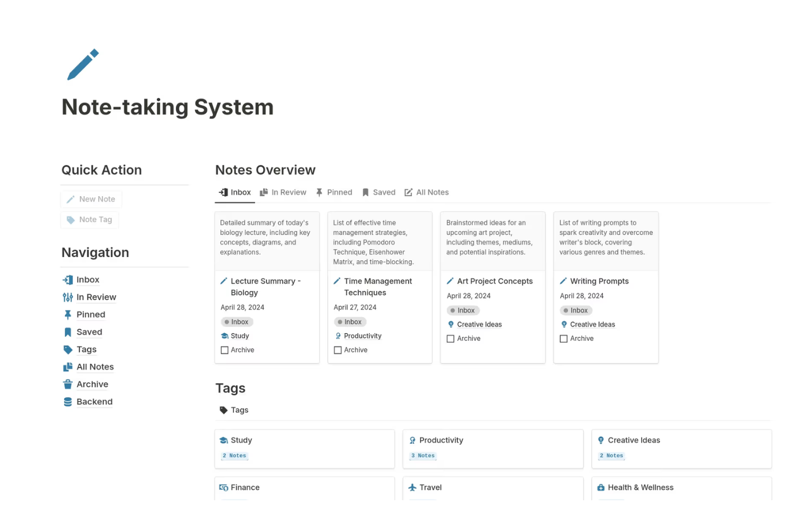Click the Backend database icon

(68, 402)
